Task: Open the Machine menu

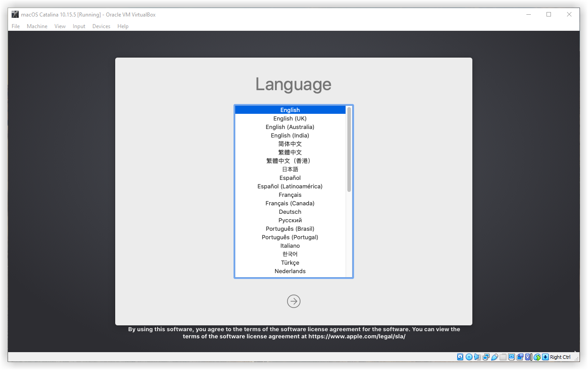Action: coord(37,26)
